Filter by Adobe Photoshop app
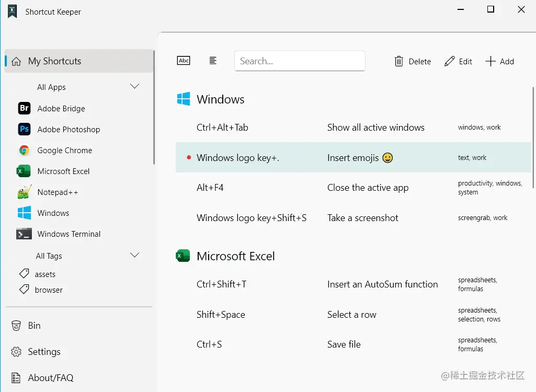The height and width of the screenshot is (392, 536). click(x=69, y=130)
